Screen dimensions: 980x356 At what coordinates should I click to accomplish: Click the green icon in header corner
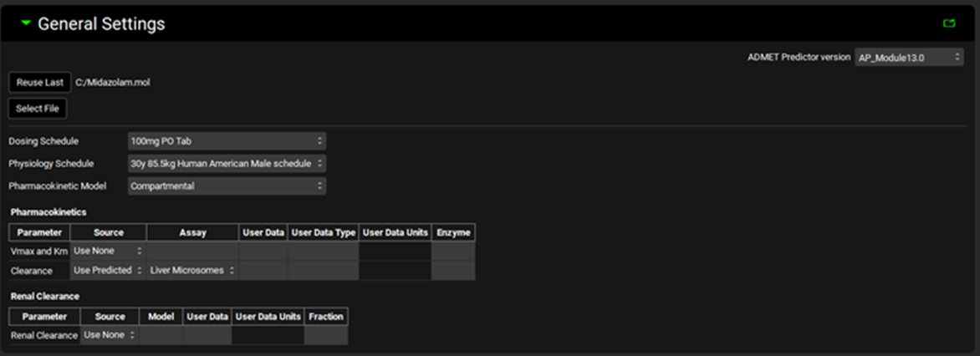[x=948, y=23]
